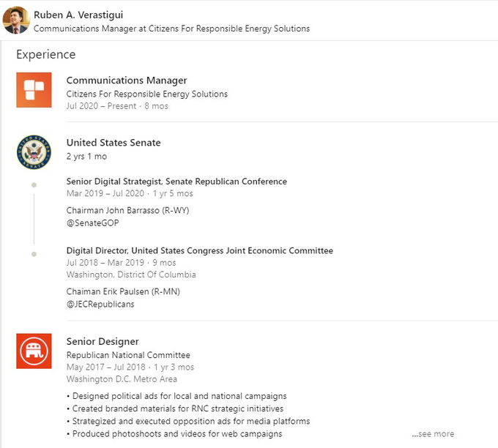Click the '@JECRepublicans' handle text
The height and width of the screenshot is (448, 498).
(x=100, y=305)
